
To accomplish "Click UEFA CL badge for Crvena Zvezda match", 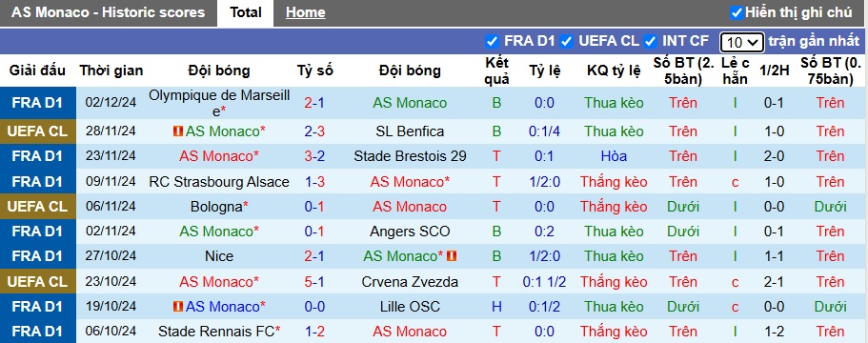I will click(x=38, y=282).
